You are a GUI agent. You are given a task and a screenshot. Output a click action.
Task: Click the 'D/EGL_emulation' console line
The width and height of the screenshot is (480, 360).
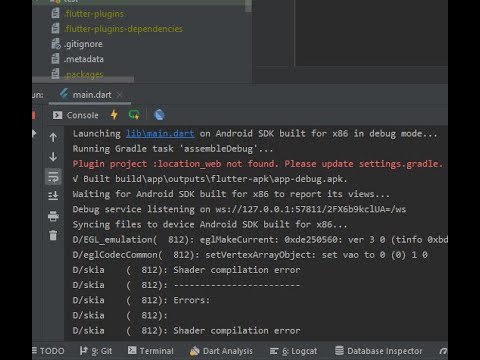(260, 240)
